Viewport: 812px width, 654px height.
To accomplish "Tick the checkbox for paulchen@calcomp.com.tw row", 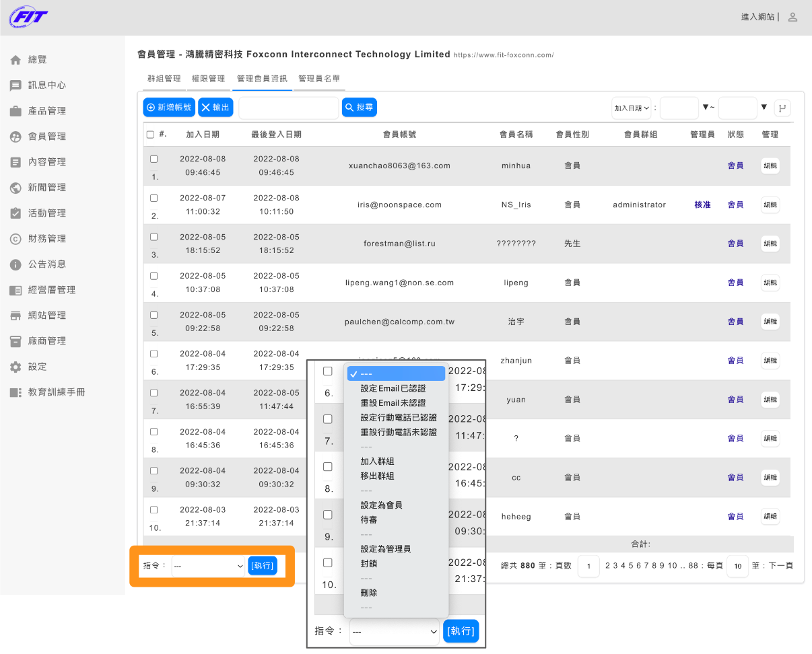I will (154, 315).
